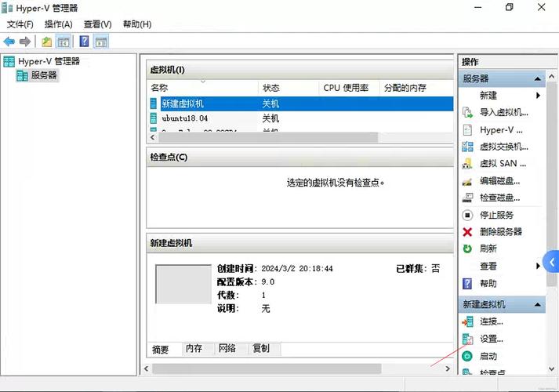Open the 查看(V) menu
The height and width of the screenshot is (392, 559).
pos(98,24)
